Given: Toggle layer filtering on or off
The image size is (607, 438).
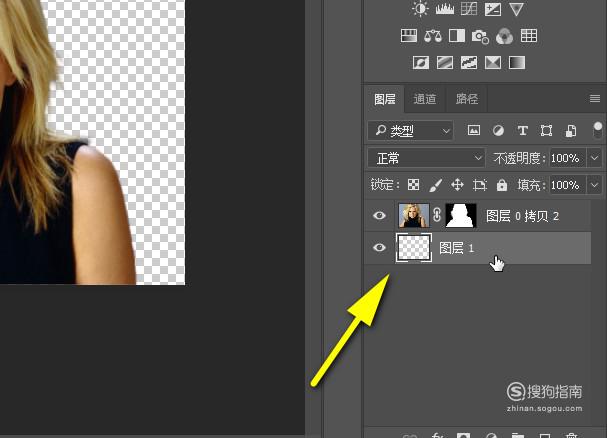Looking at the screenshot, I should coord(598,130).
